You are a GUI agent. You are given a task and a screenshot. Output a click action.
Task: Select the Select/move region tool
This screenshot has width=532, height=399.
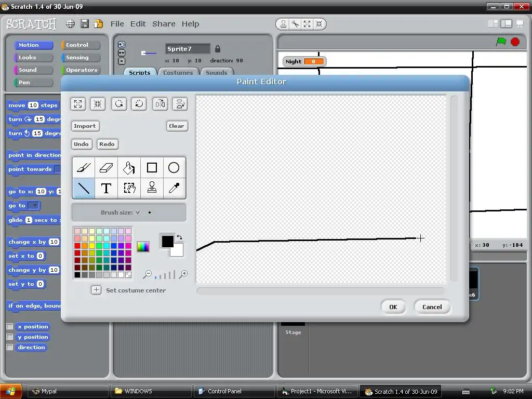click(129, 188)
